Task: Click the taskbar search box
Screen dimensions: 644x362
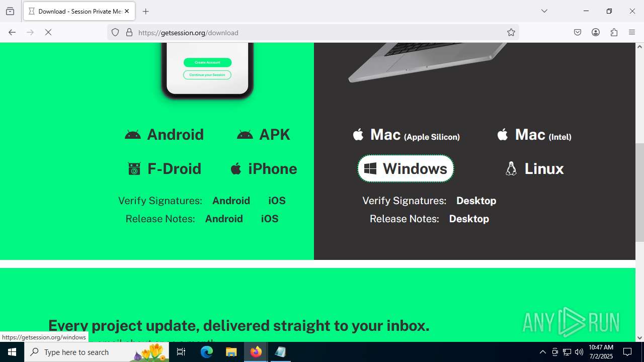Action: 97,352
